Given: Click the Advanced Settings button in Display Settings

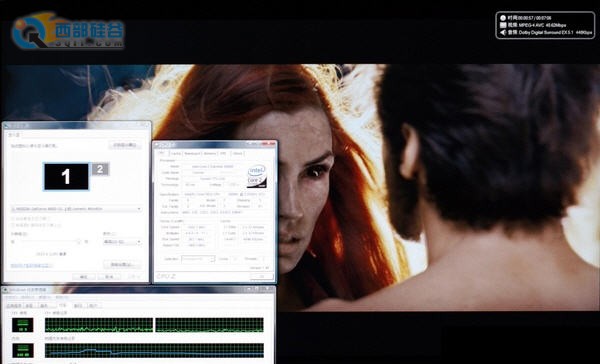Looking at the screenshot, I should [122, 265].
